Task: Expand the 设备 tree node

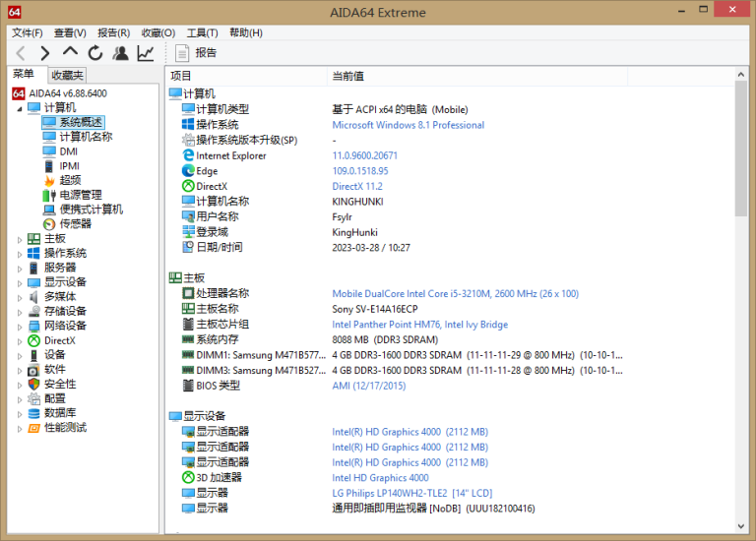Action: (x=20, y=356)
